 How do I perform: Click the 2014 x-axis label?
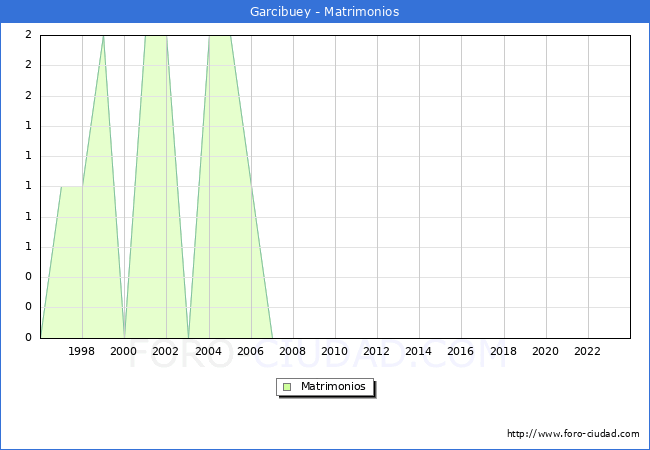(x=418, y=351)
